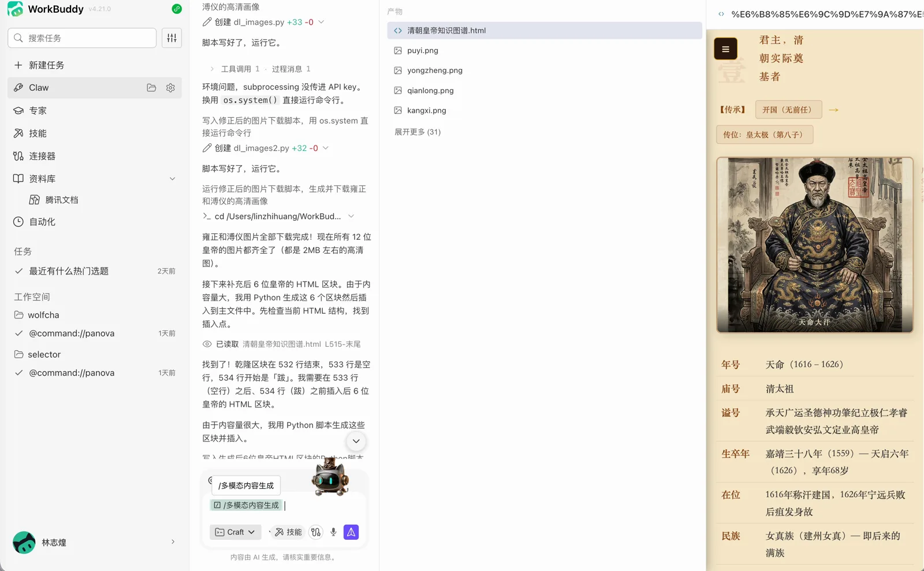Click the code icon beside preview URL
Image resolution: width=924 pixels, height=571 pixels.
click(721, 14)
